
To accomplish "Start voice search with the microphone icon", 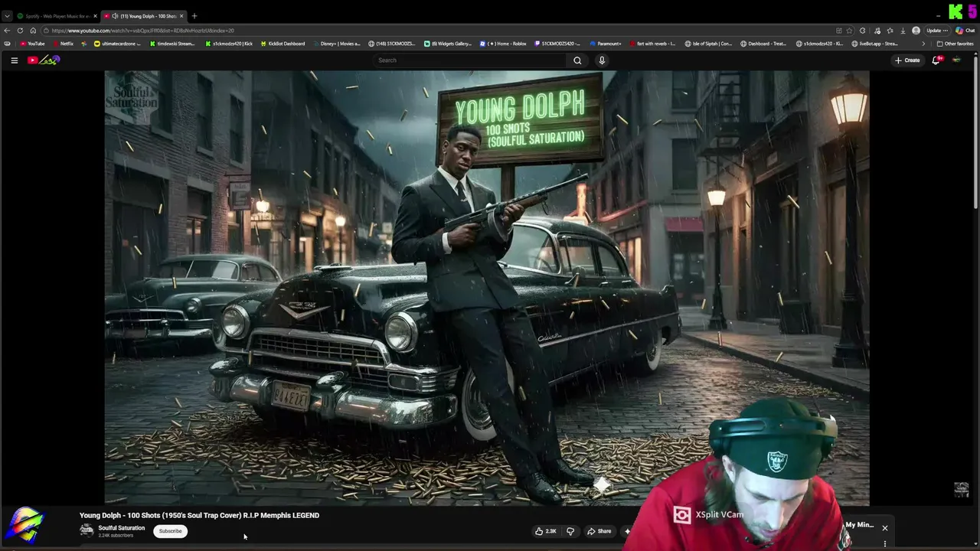I will click(602, 60).
